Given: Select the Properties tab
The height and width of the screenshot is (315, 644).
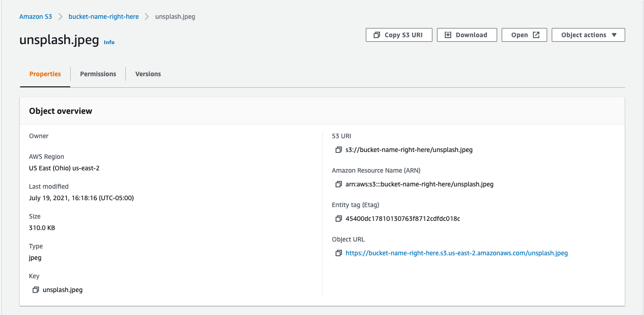Looking at the screenshot, I should click(x=45, y=74).
